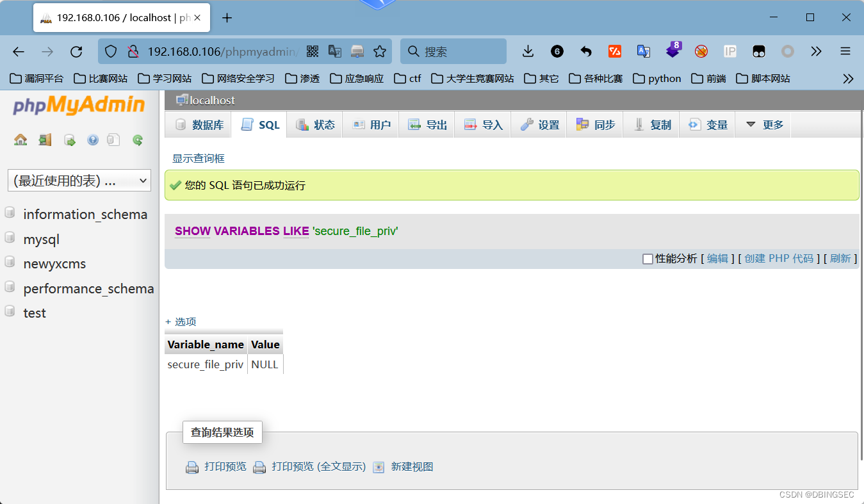This screenshot has height=504, width=864.
Task: Open the 变量 variables tab
Action: tap(707, 125)
